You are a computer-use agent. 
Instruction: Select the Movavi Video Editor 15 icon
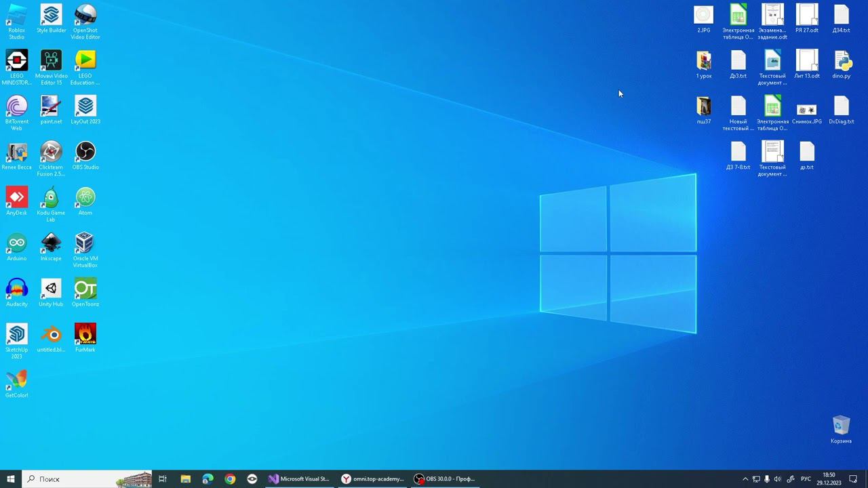[x=51, y=67]
